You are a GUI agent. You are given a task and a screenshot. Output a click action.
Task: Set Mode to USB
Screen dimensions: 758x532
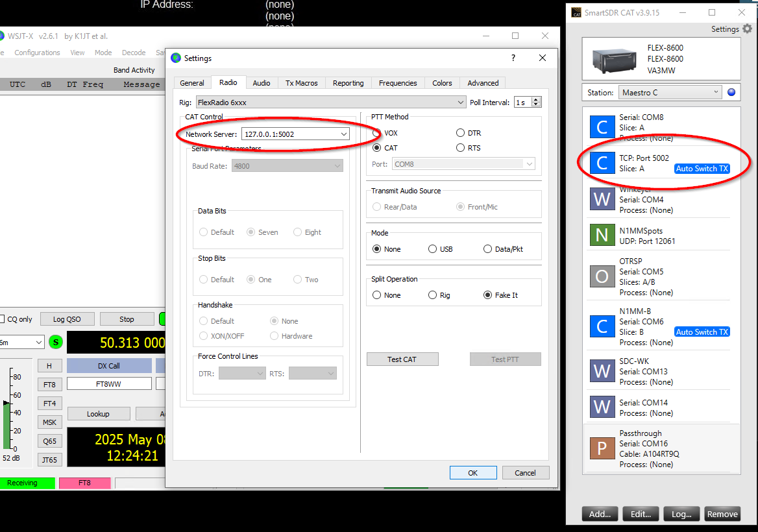(433, 249)
